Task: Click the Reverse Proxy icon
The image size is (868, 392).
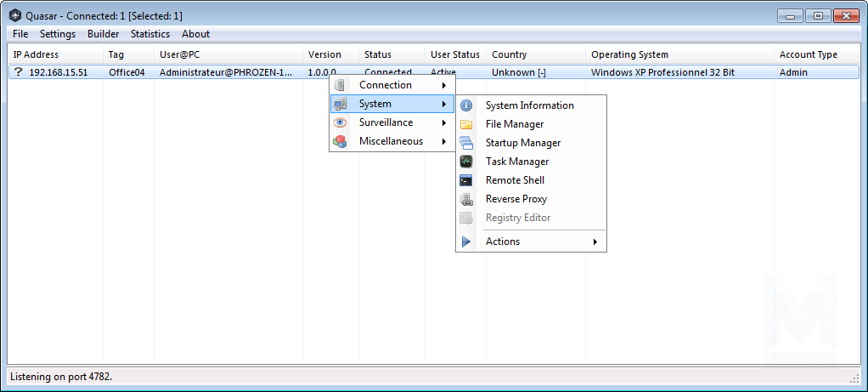Action: (x=466, y=199)
